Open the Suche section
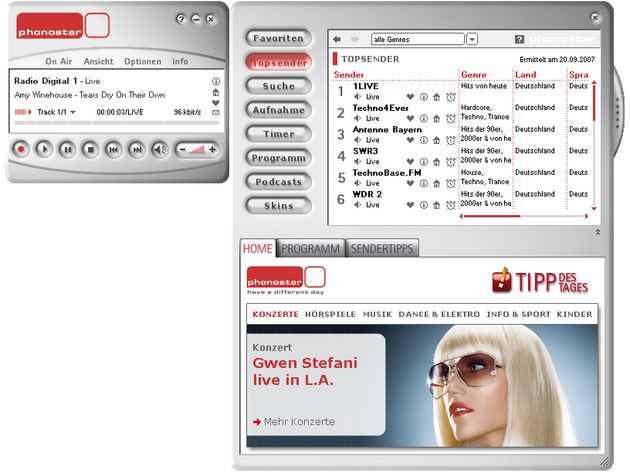Screen dimensions: 630x472 coord(278,86)
